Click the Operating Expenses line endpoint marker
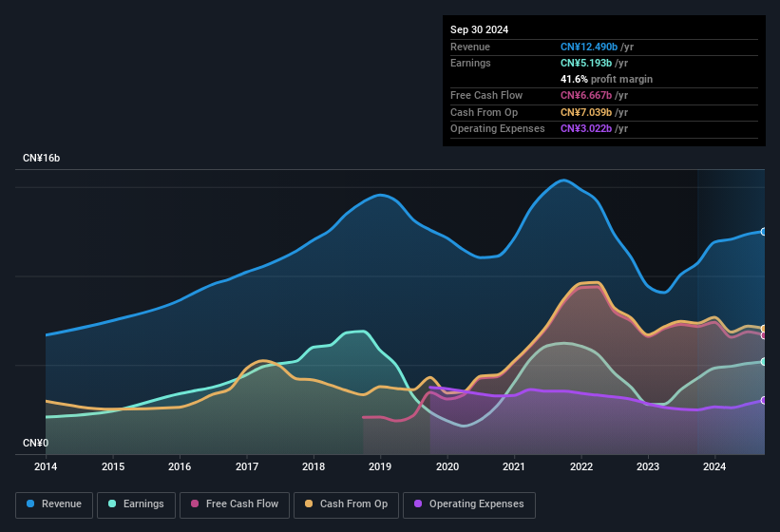780x532 pixels. click(x=764, y=400)
